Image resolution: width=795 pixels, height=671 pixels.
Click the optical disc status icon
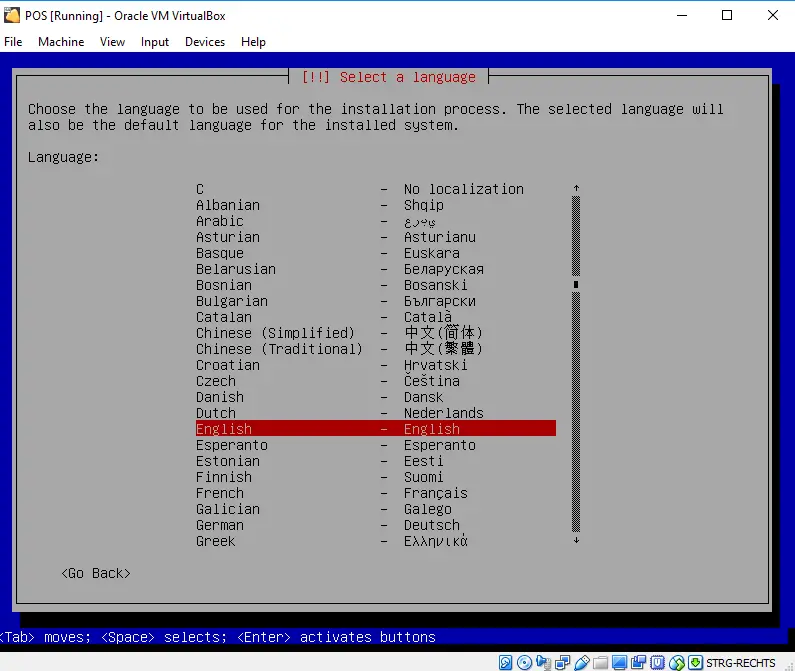(x=524, y=662)
